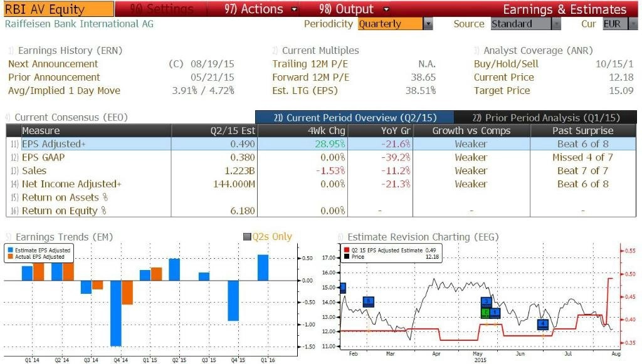The image size is (642, 364).
Task: Click Net Income estimate 144.000M
Action: pyautogui.click(x=234, y=184)
